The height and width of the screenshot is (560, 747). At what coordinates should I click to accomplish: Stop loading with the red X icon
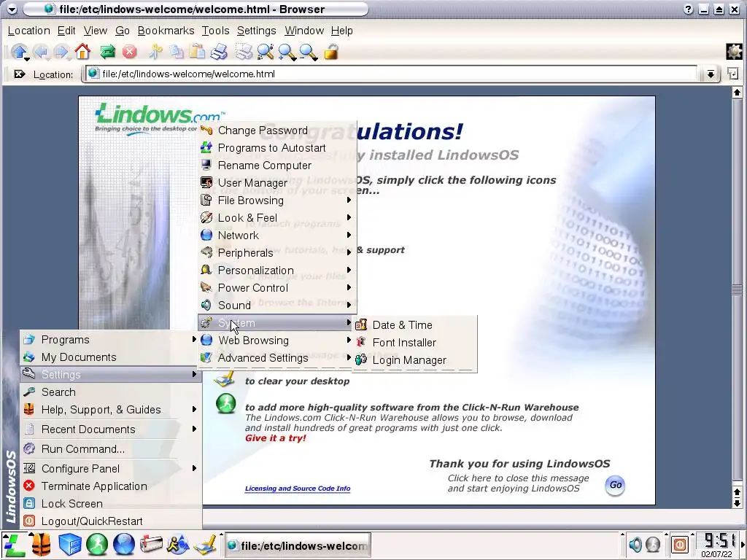pos(129,52)
